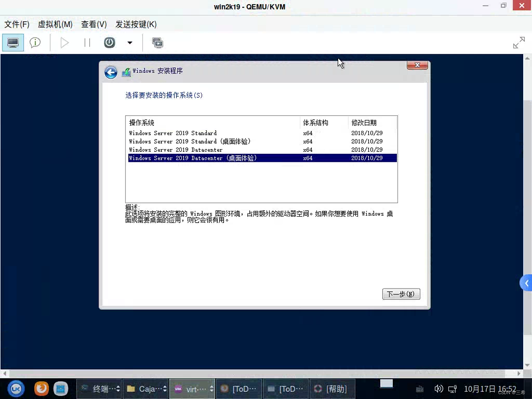Launch Firefox from the taskbar
The image size is (532, 399).
click(41, 389)
